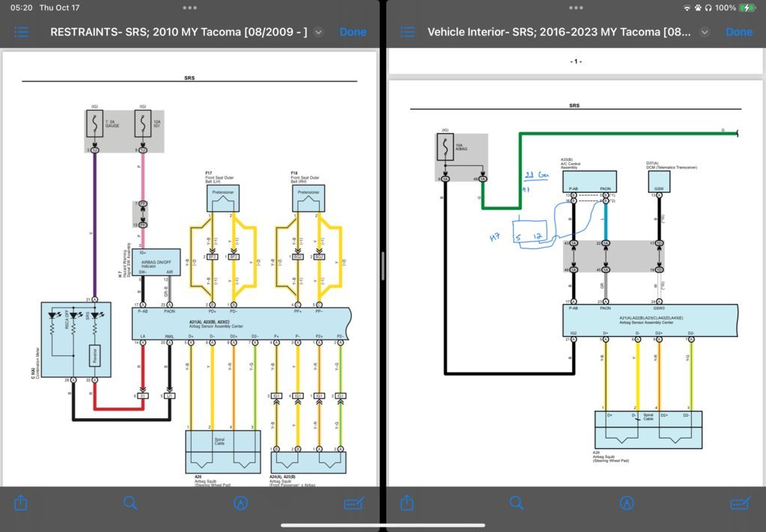Tap the Reverse box in the Combination Meter
This screenshot has height=532, width=766.
click(95, 355)
